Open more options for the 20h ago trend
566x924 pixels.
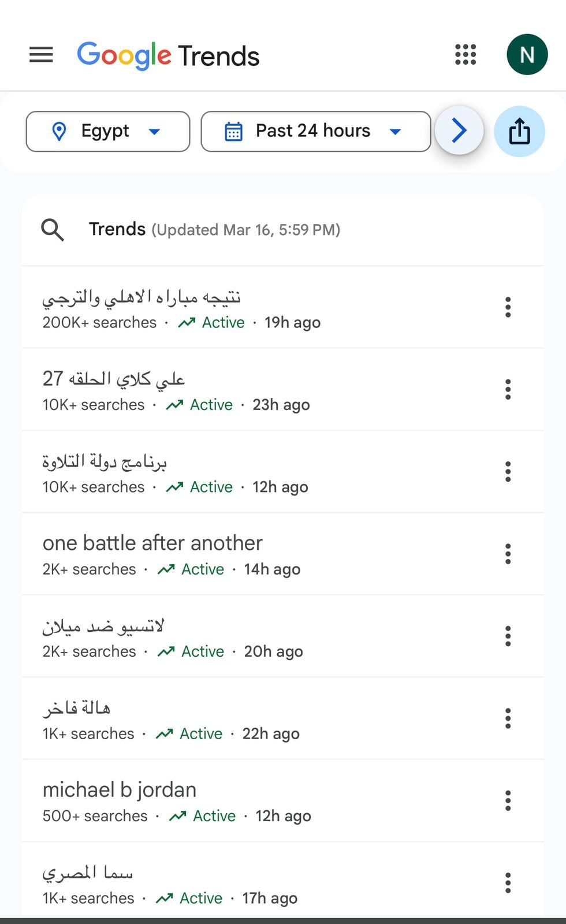508,636
